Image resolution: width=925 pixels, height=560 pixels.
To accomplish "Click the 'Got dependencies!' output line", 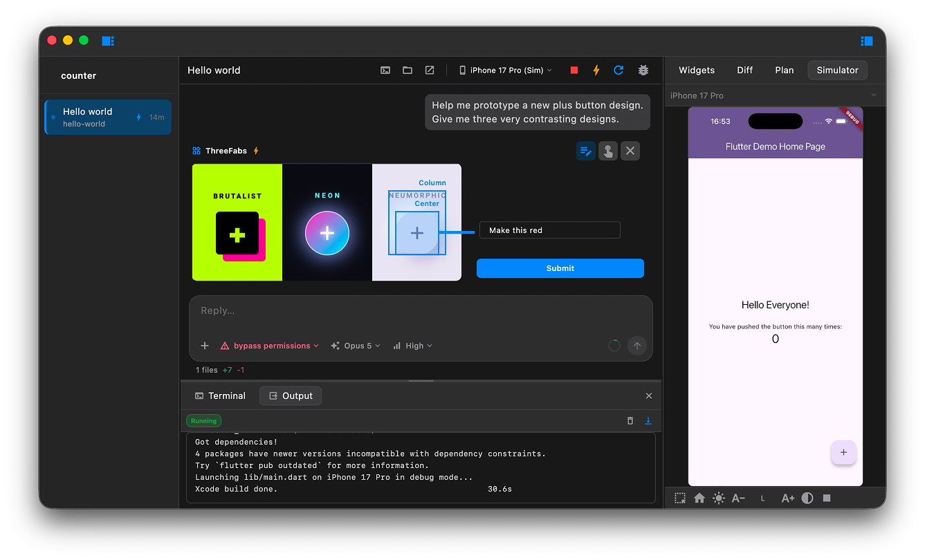I will pos(236,442).
